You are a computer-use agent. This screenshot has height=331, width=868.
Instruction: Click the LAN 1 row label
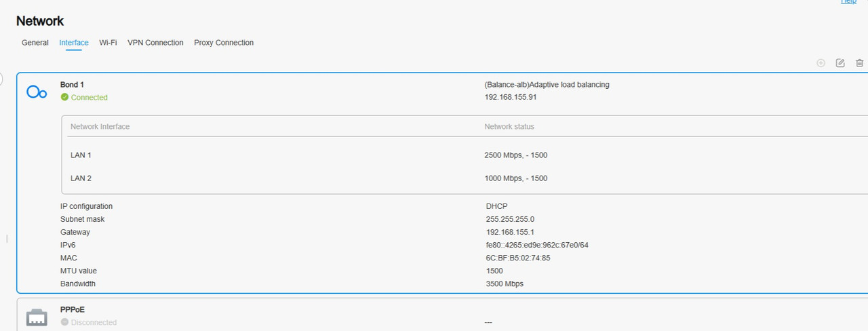(81, 155)
